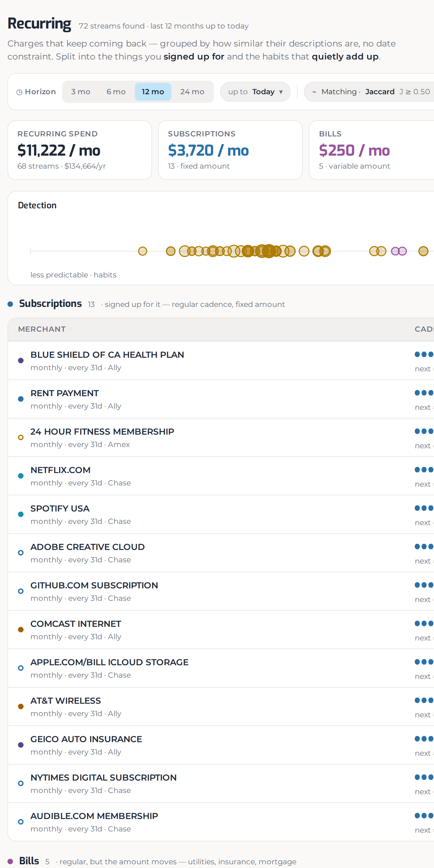Open the Subscriptions $3,720 / mo card
Viewport: 434px width, 868px height.
point(230,150)
